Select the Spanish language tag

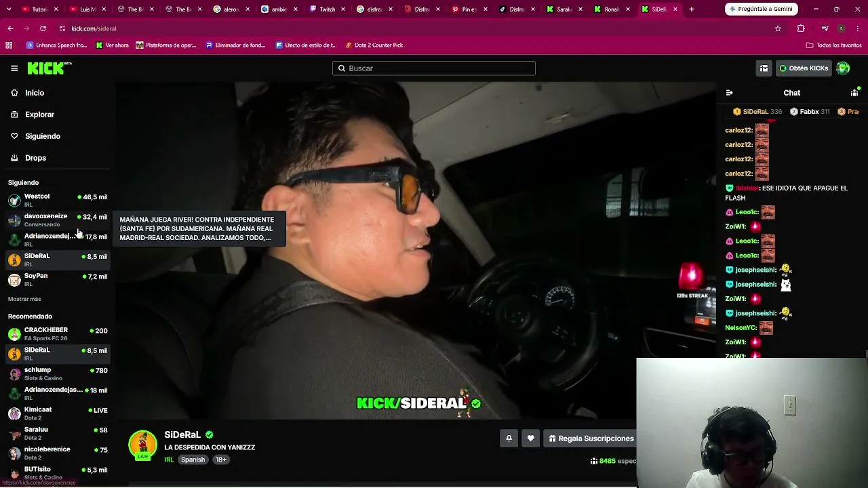click(x=193, y=460)
